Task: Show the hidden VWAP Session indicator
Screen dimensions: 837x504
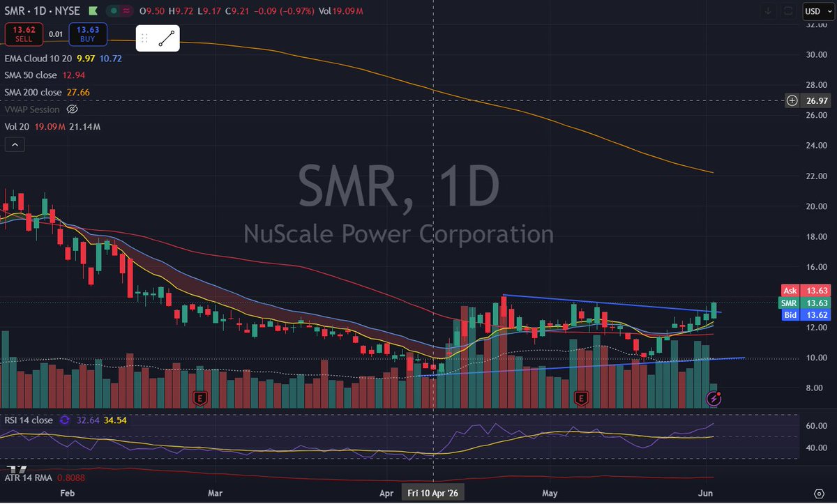Action: point(72,109)
